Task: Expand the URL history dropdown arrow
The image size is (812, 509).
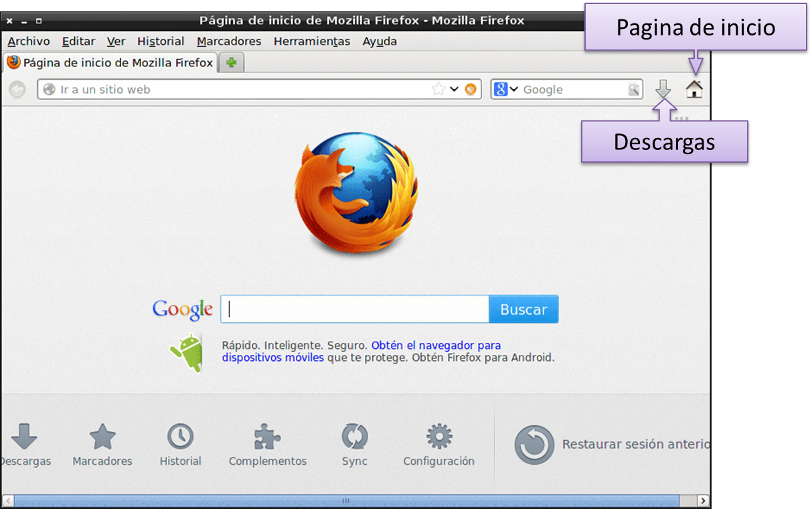Action: tap(454, 89)
